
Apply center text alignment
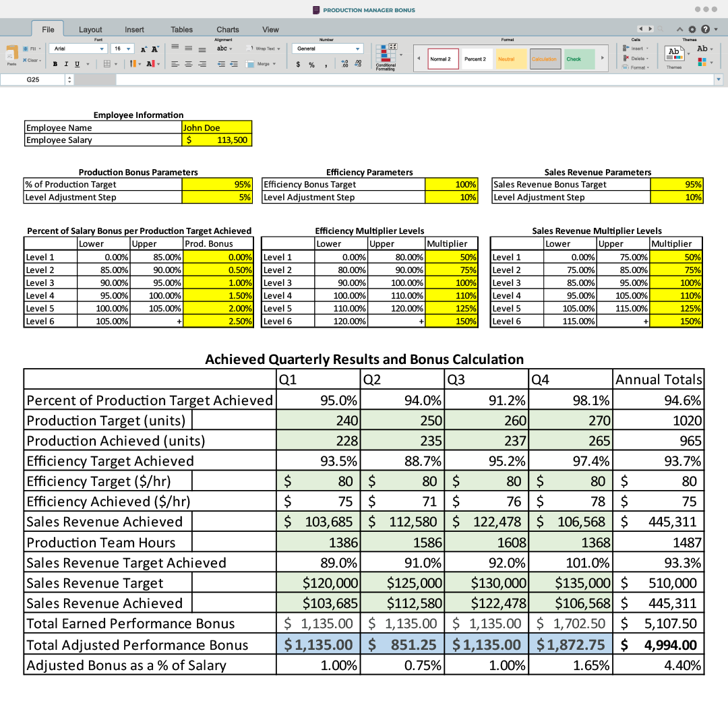pos(188,64)
